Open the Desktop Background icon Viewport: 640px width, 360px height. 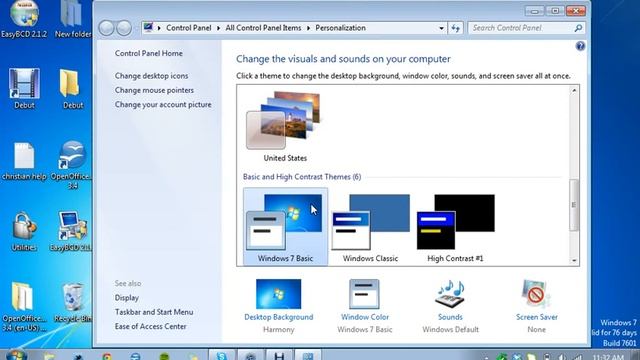pyautogui.click(x=278, y=294)
